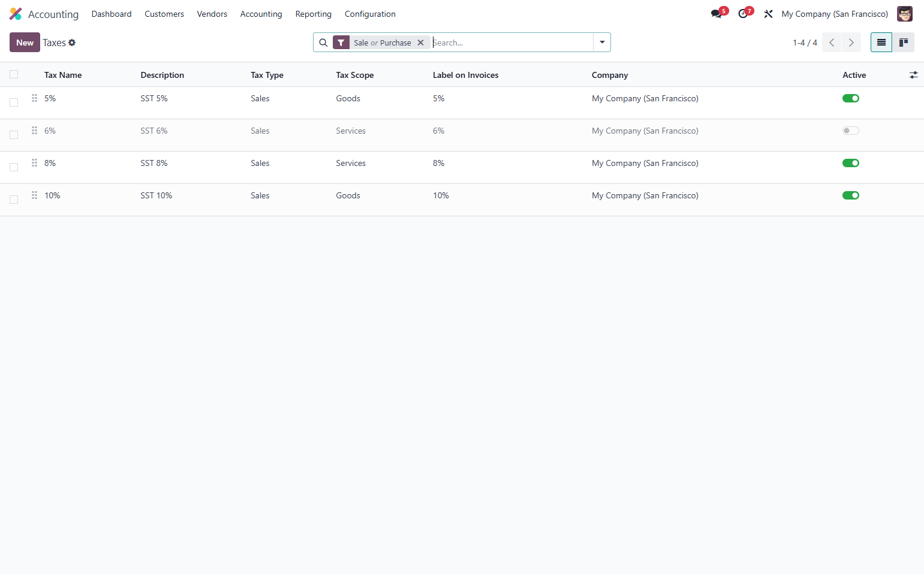Open the Accounting app home logo
The image size is (924, 574).
pyautogui.click(x=16, y=14)
